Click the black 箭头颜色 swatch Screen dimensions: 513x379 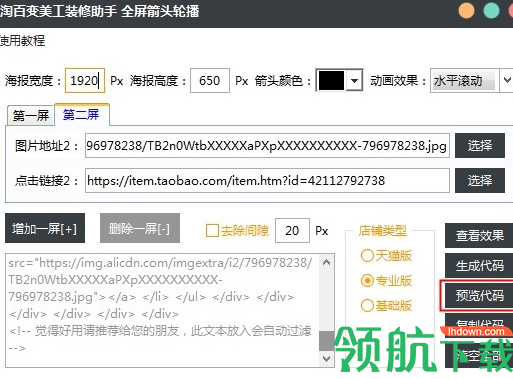click(331, 80)
